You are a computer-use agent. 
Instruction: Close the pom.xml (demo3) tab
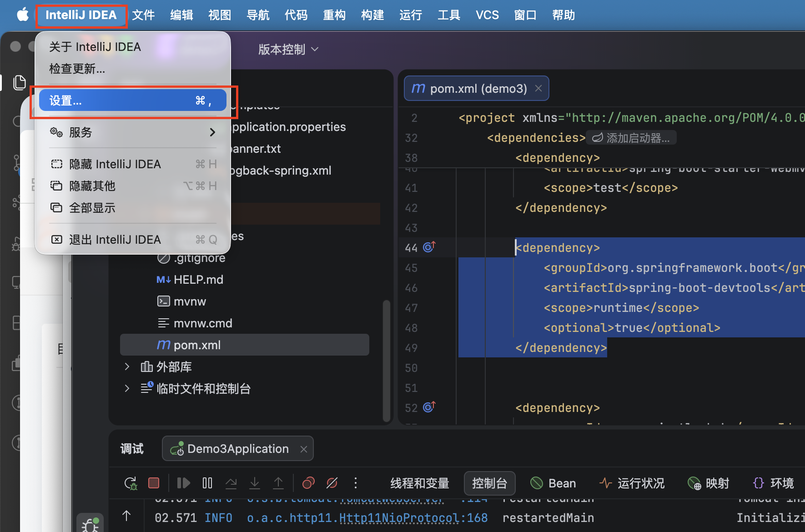point(538,88)
